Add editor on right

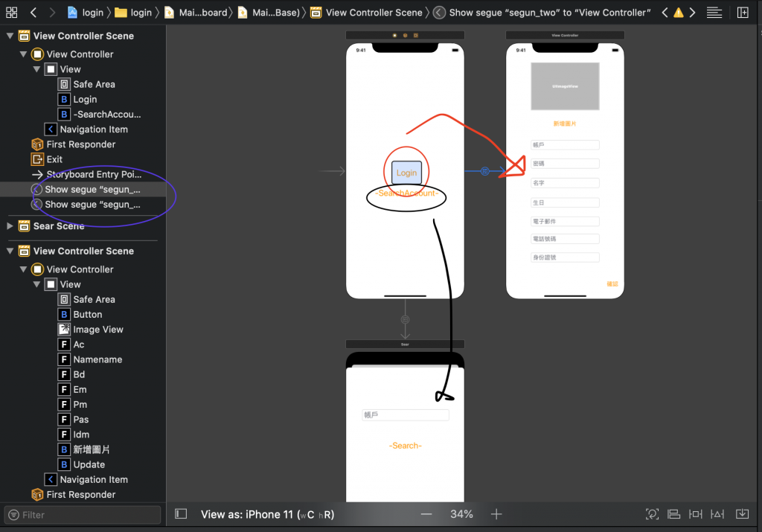coord(743,12)
